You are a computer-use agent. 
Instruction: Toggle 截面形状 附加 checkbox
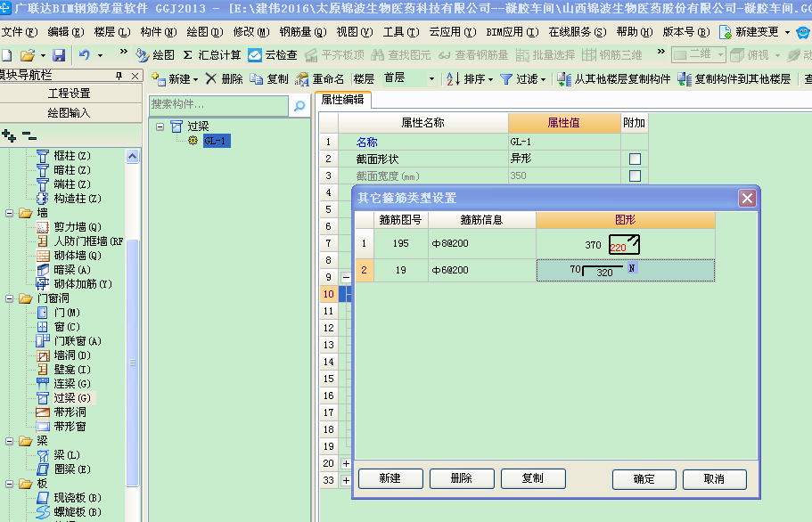tap(635, 159)
